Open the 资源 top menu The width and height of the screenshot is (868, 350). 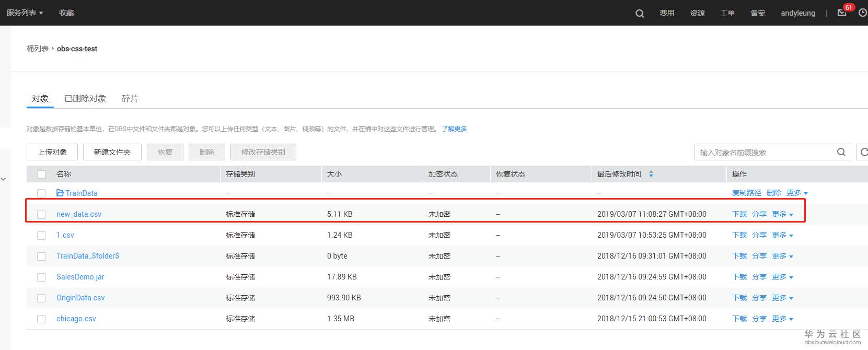(x=697, y=13)
